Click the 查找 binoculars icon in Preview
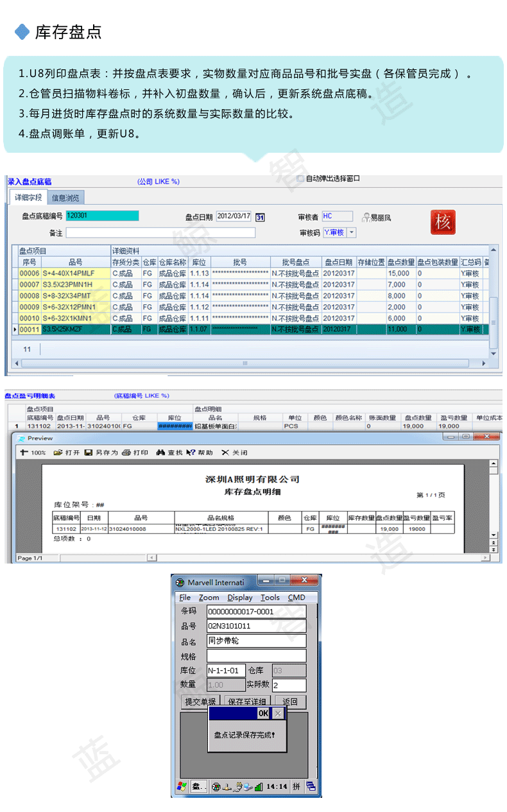Image resolution: width=507 pixels, height=812 pixels. tap(160, 453)
